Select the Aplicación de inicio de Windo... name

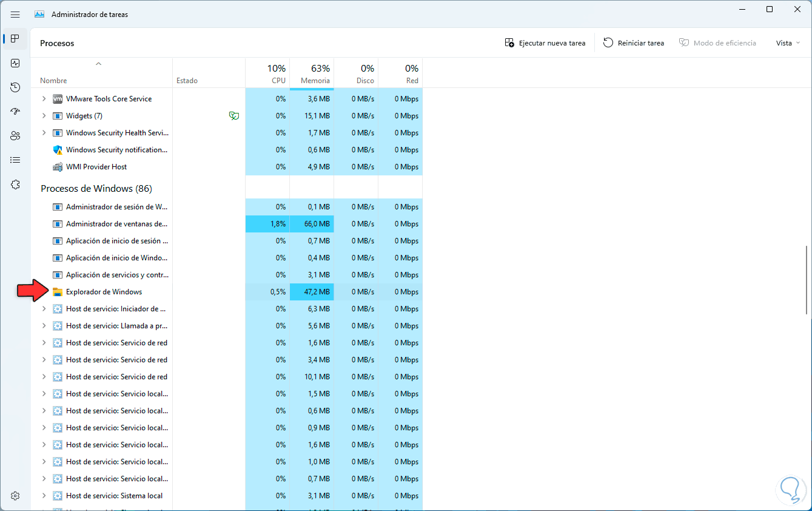pos(117,258)
